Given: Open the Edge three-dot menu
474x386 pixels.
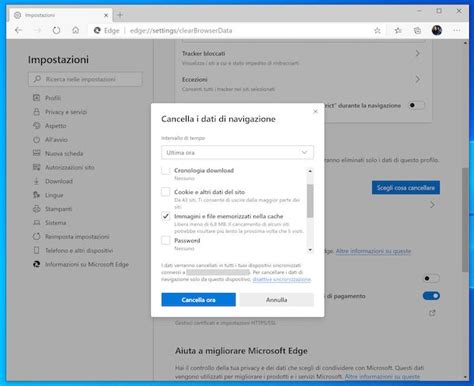Looking at the screenshot, I should pyautogui.click(x=457, y=30).
